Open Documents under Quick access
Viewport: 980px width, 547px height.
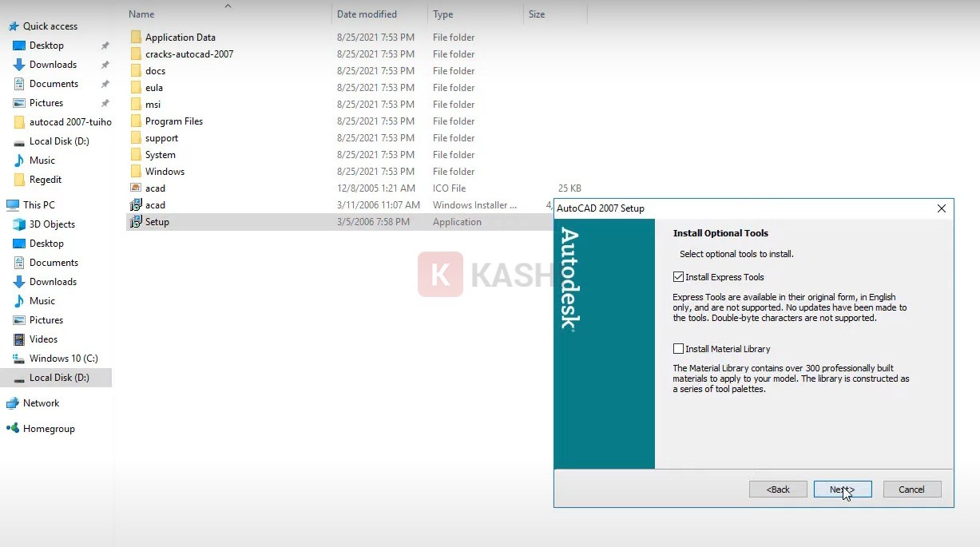pyautogui.click(x=54, y=84)
